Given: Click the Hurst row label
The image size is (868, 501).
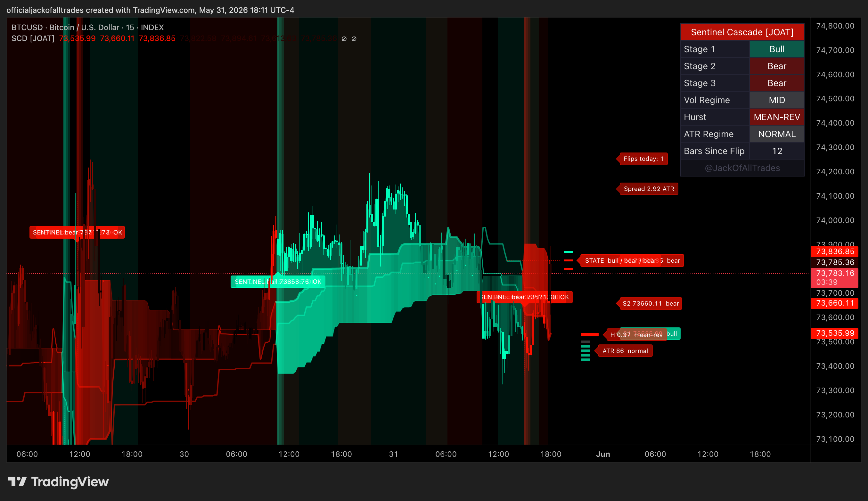Looking at the screenshot, I should (x=715, y=117).
